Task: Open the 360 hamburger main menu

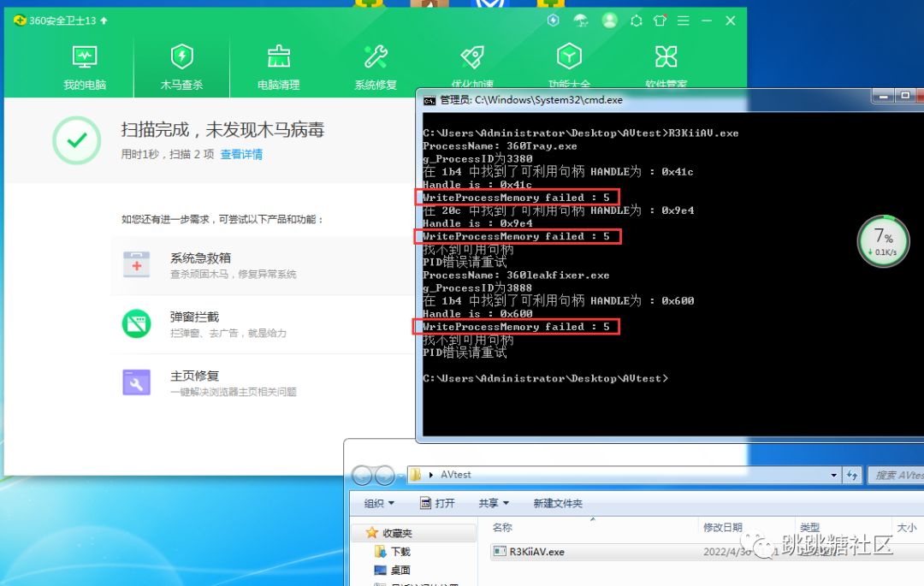Action: [x=684, y=21]
